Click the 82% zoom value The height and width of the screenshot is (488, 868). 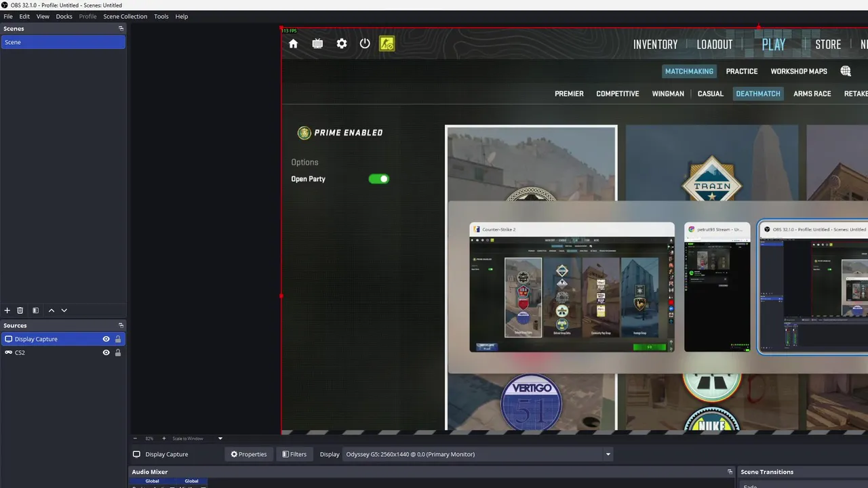(149, 439)
